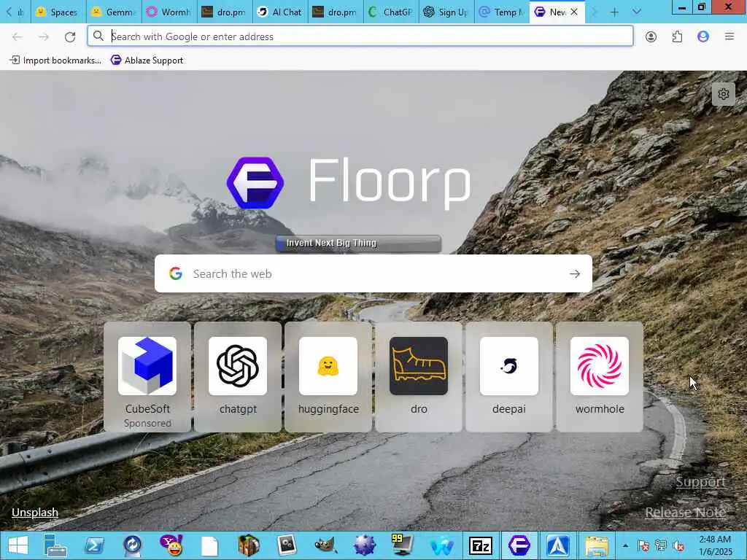Open the huggingface shortcut tile
This screenshot has width=747, height=560.
point(328,377)
